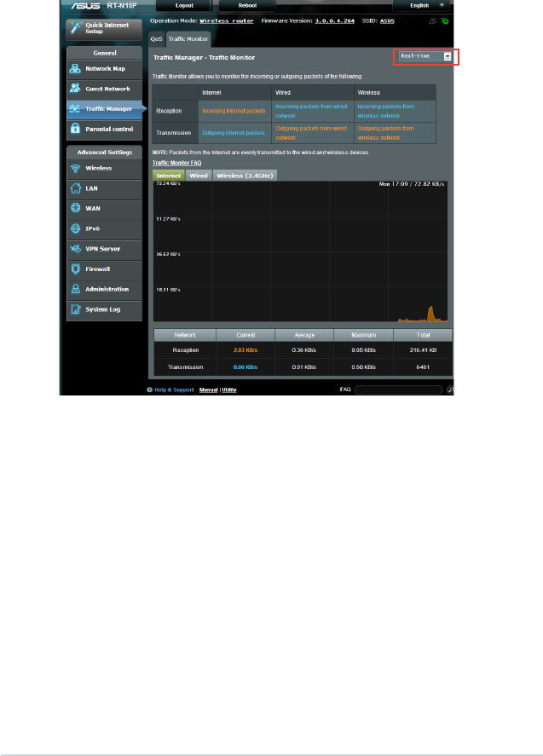Click the FAQ search magnifier icon

449,390
